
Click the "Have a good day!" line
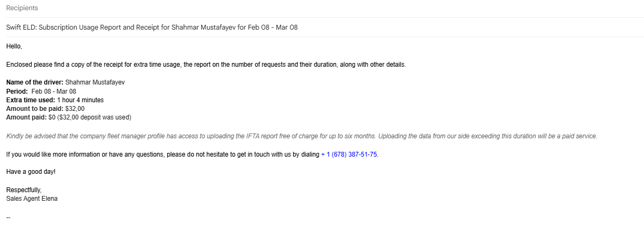(31, 172)
